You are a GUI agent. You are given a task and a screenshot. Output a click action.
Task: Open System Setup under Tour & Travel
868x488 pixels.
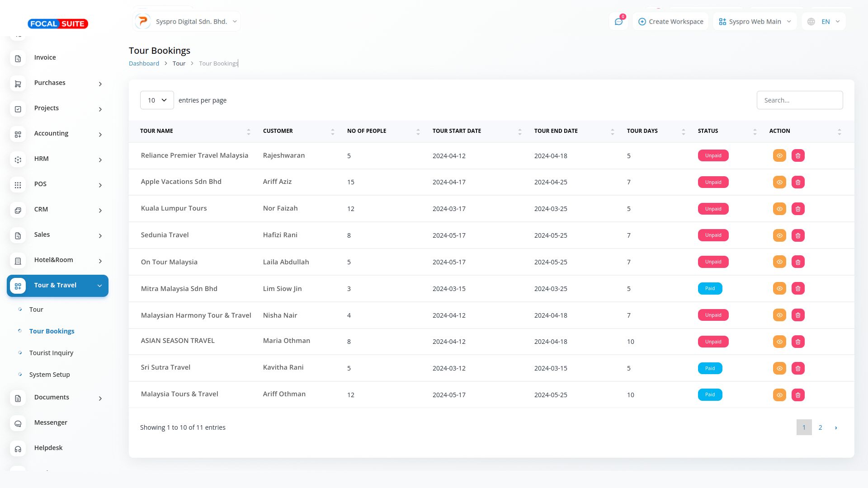pos(49,375)
